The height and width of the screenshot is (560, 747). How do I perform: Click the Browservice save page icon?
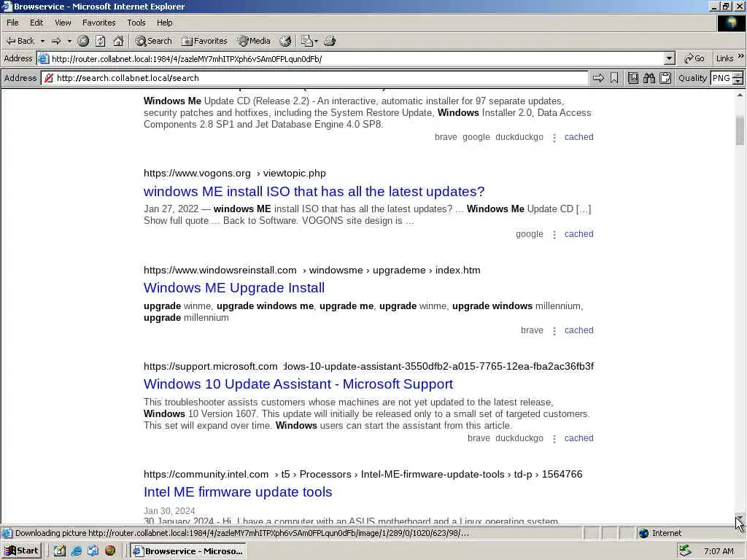pos(633,78)
